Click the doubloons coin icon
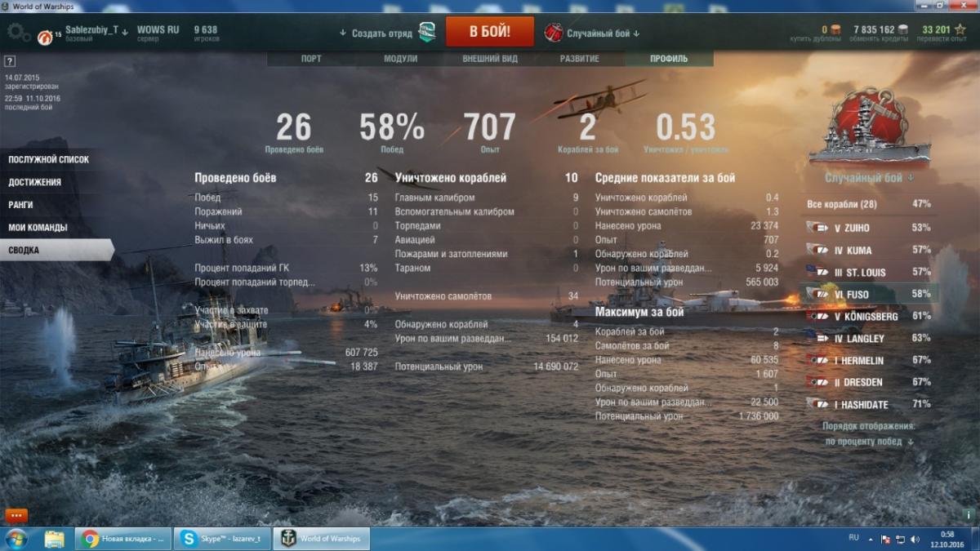The height and width of the screenshot is (551, 980). click(x=836, y=29)
